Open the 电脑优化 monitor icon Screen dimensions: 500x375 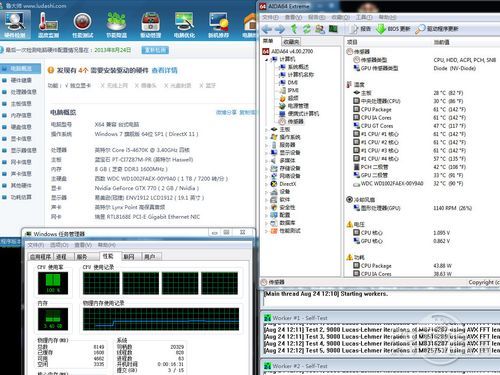(184, 25)
